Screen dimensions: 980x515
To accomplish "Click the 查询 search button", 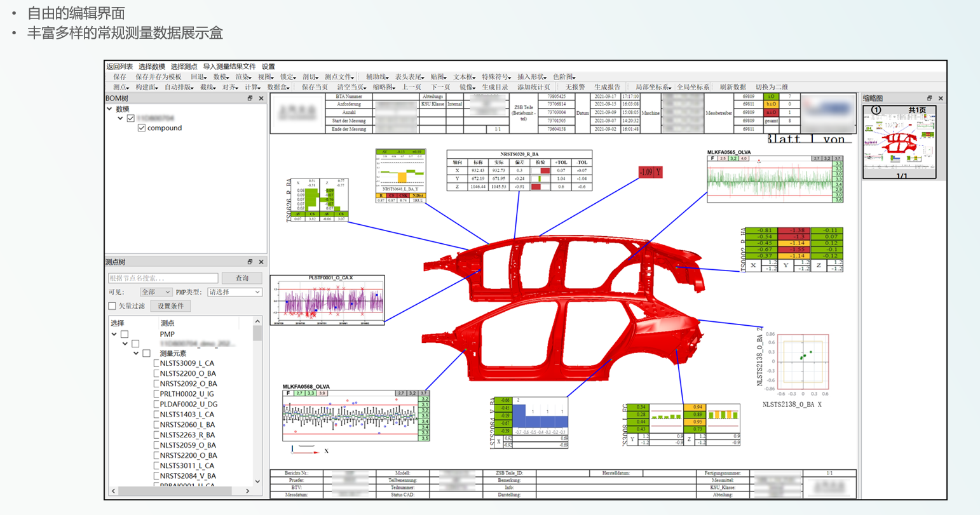I will click(x=242, y=278).
